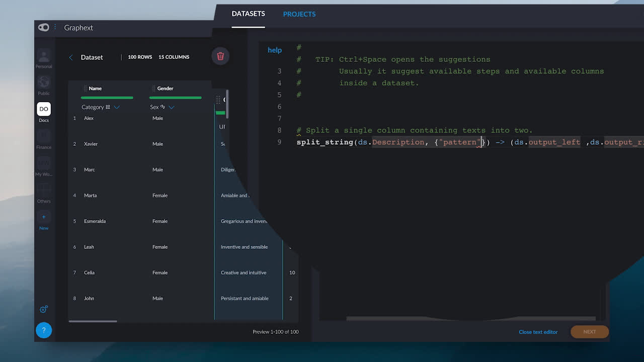Click the "pattern" string in the code

click(460, 142)
